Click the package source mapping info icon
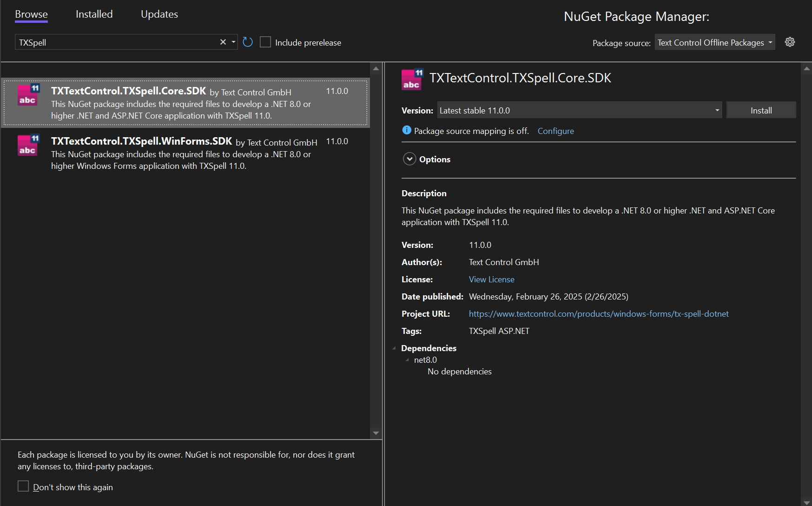812x506 pixels. point(406,130)
